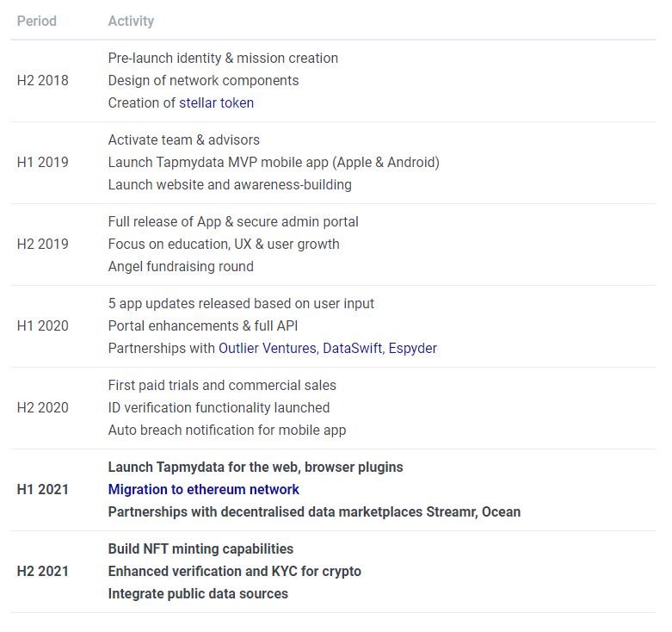Click the Activity column header
Viewport: 672px width, 632px height.
tap(131, 21)
